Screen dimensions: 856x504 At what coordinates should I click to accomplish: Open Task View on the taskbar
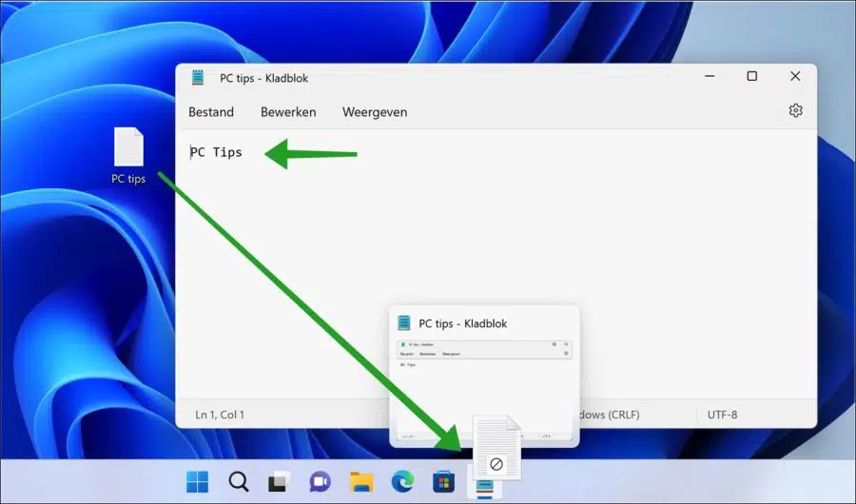279,481
